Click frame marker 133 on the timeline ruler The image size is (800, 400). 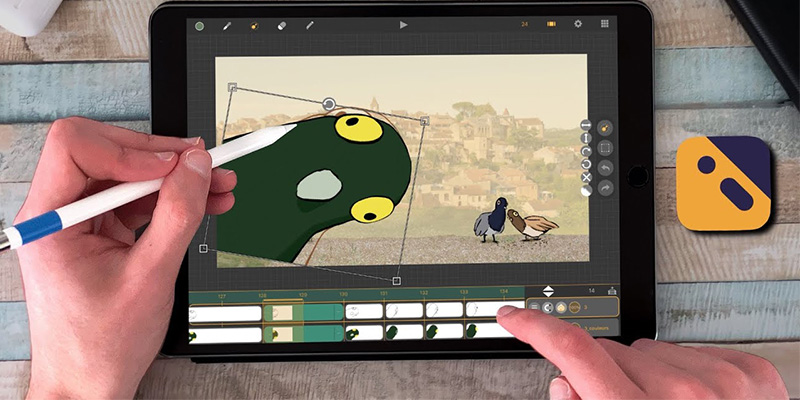tap(464, 292)
